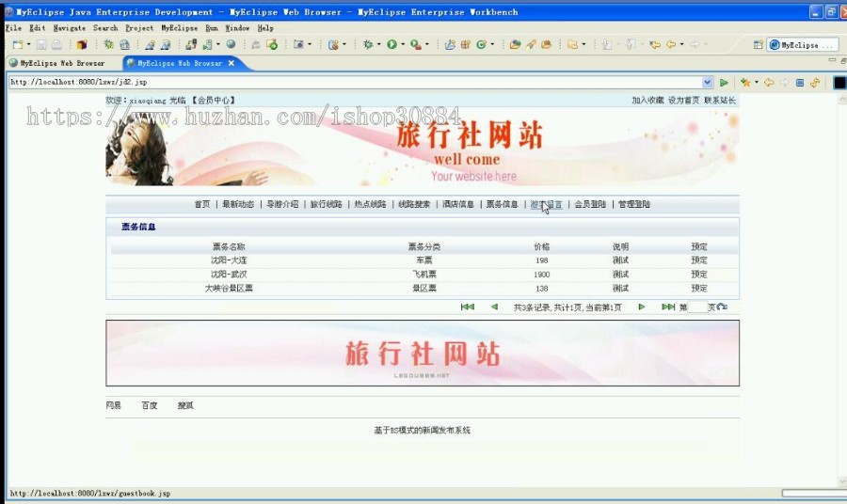Open the URL history dropdown

(x=708, y=82)
